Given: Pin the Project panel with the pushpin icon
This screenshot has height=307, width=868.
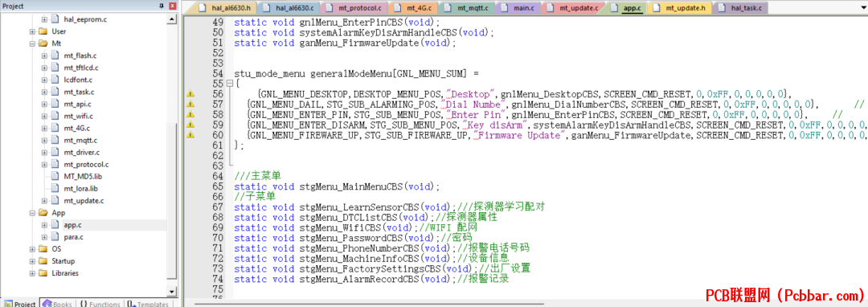Looking at the screenshot, I should click(x=162, y=6).
